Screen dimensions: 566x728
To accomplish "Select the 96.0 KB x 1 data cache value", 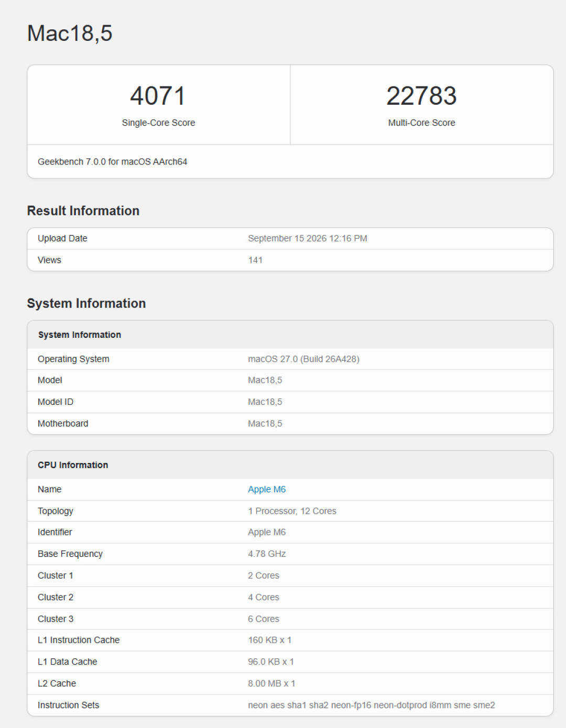I will coord(271,662).
